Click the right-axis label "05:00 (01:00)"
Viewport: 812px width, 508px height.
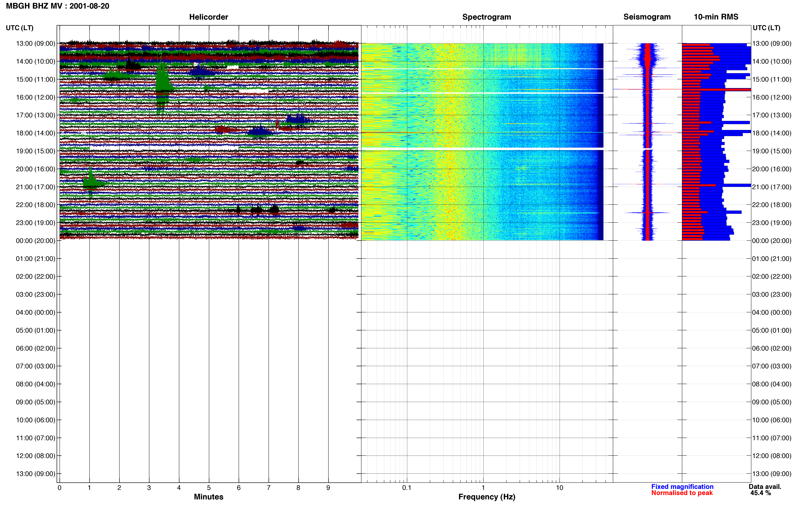(772, 330)
